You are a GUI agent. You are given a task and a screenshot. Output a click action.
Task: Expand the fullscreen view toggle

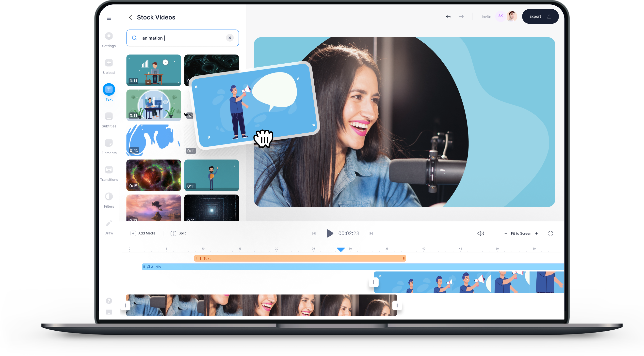551,233
